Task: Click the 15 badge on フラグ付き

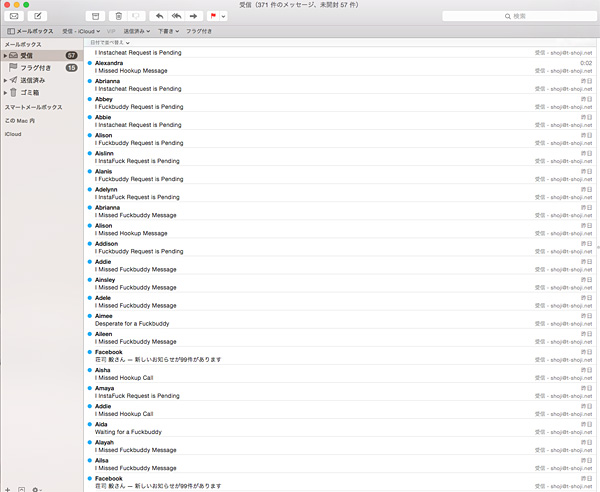Action: 72,68
